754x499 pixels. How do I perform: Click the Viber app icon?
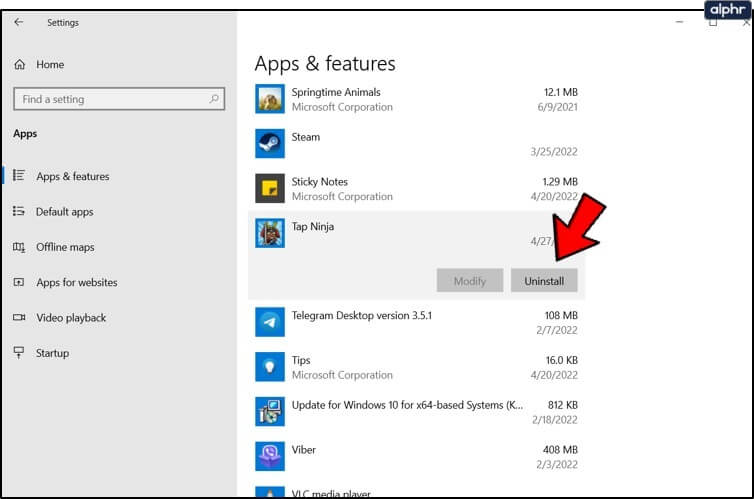[270, 456]
